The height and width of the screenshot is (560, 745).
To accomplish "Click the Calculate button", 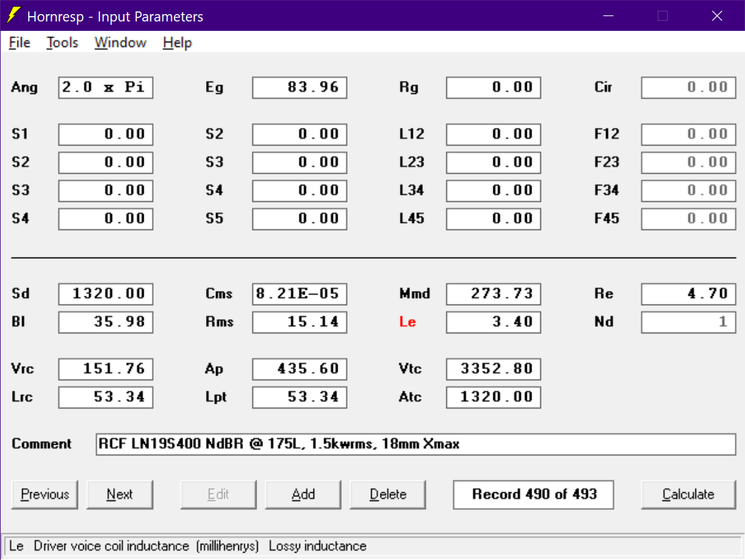I will (689, 494).
